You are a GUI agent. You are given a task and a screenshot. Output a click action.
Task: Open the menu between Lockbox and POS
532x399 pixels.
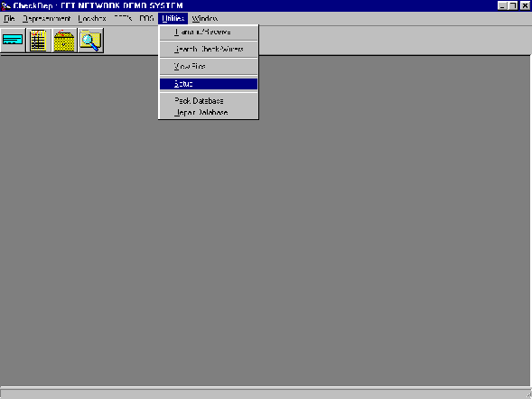point(123,18)
